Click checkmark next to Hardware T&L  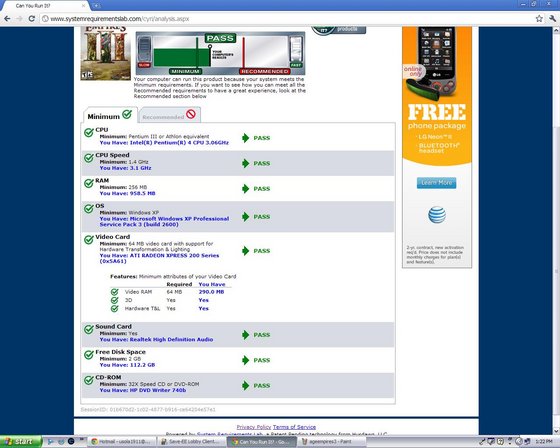(x=114, y=308)
